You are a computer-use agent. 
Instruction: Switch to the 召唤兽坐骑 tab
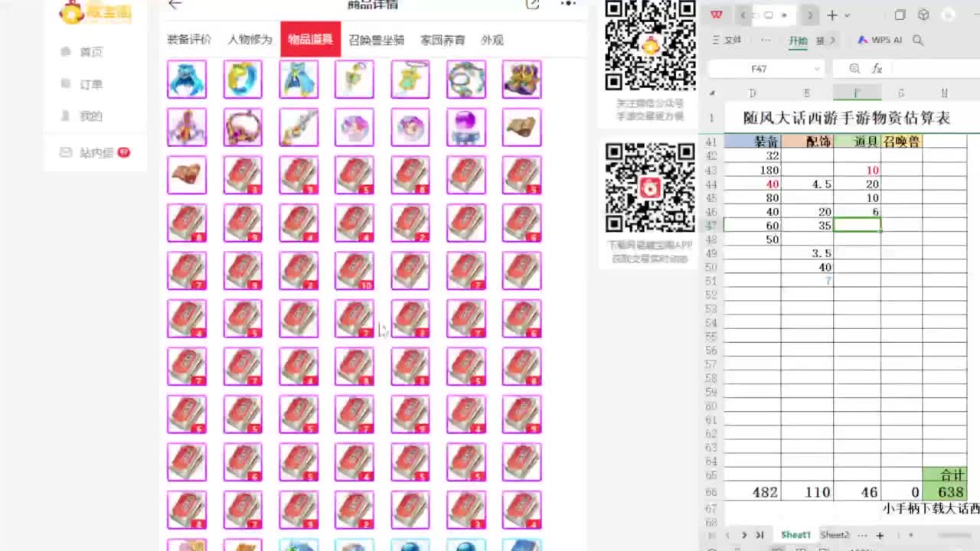(376, 40)
